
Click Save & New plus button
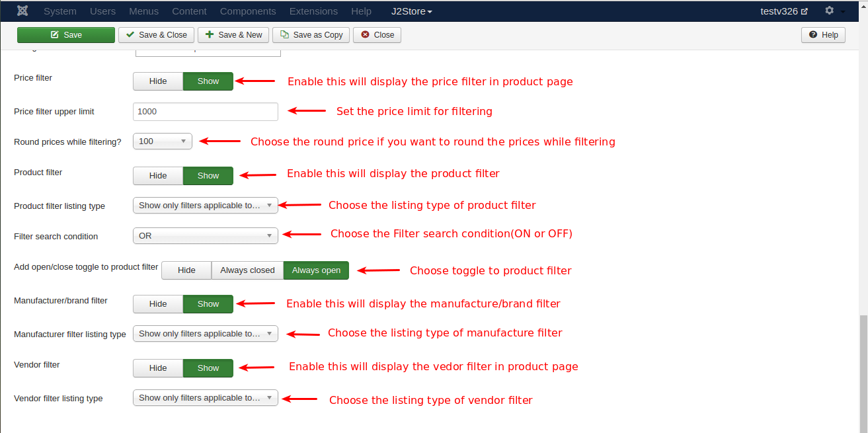(x=233, y=35)
